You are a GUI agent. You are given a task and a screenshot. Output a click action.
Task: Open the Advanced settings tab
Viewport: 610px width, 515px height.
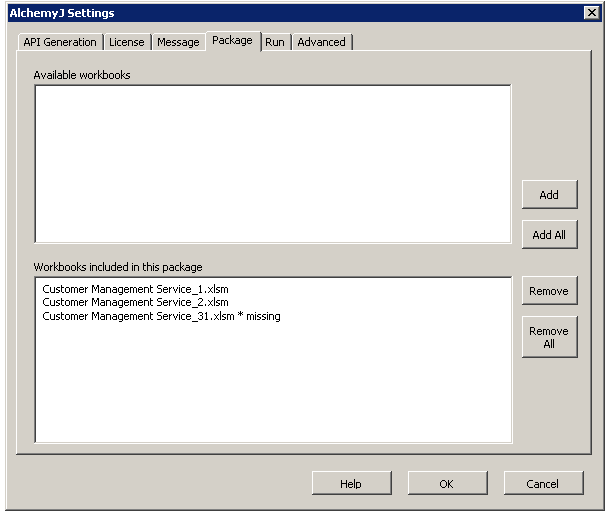point(321,42)
